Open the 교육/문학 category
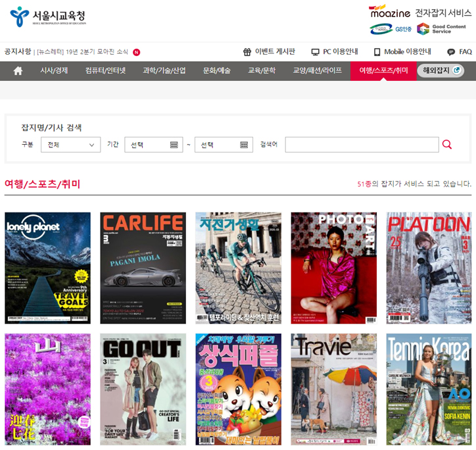This screenshot has width=476, height=450. tap(262, 70)
